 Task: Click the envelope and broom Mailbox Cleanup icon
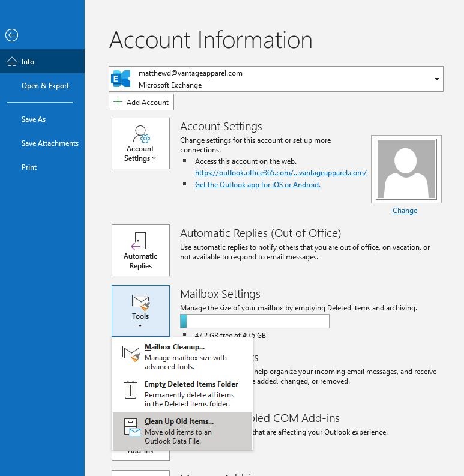(131, 354)
